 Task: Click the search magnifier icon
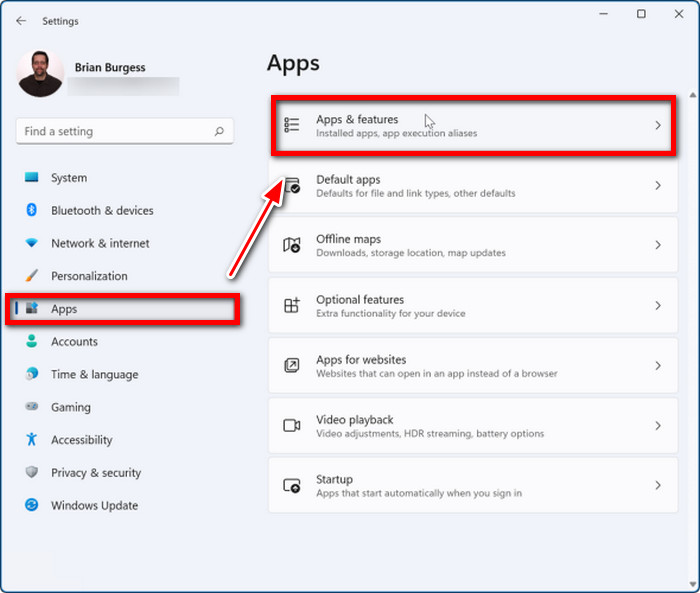[219, 131]
